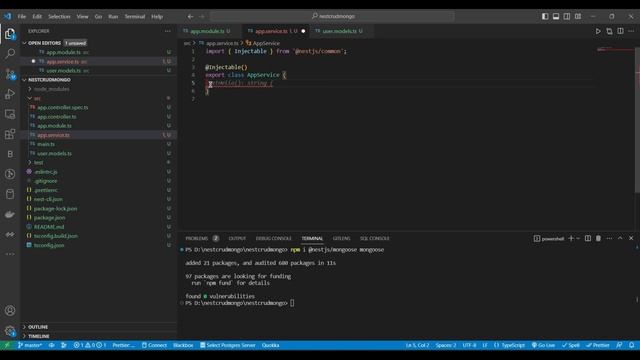Toggle Secondary Side Bar visibility

(567, 16)
